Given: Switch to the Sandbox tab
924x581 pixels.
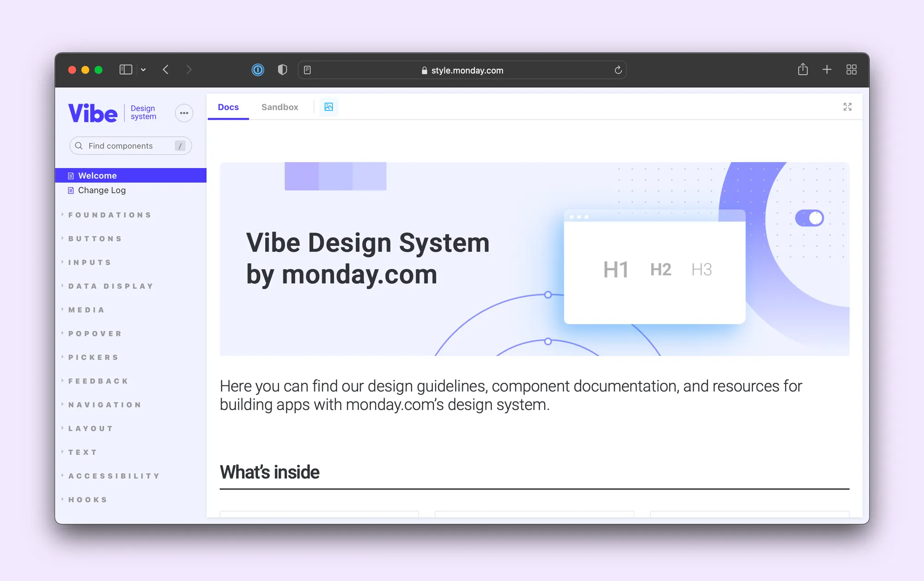Looking at the screenshot, I should [280, 107].
